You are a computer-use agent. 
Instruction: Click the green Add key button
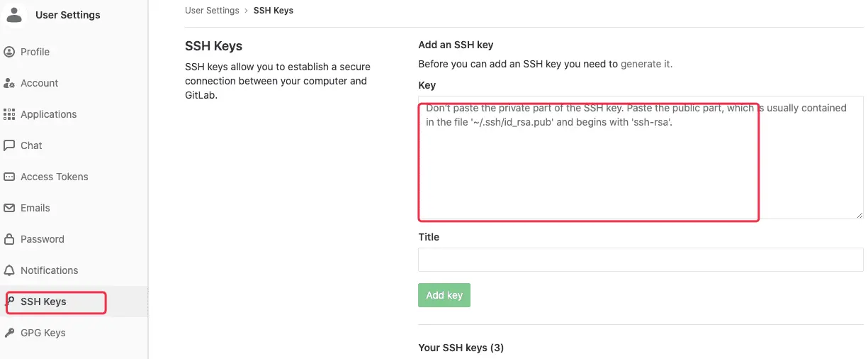(x=444, y=295)
